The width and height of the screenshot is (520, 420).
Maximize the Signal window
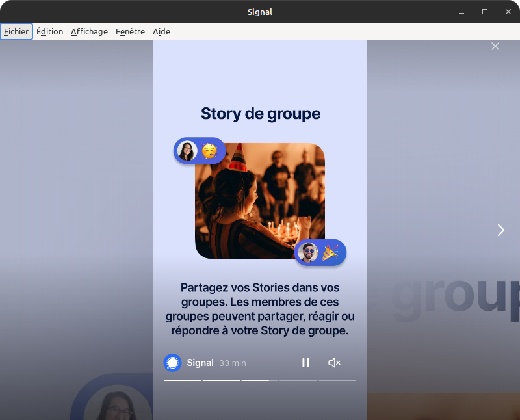pyautogui.click(x=484, y=12)
